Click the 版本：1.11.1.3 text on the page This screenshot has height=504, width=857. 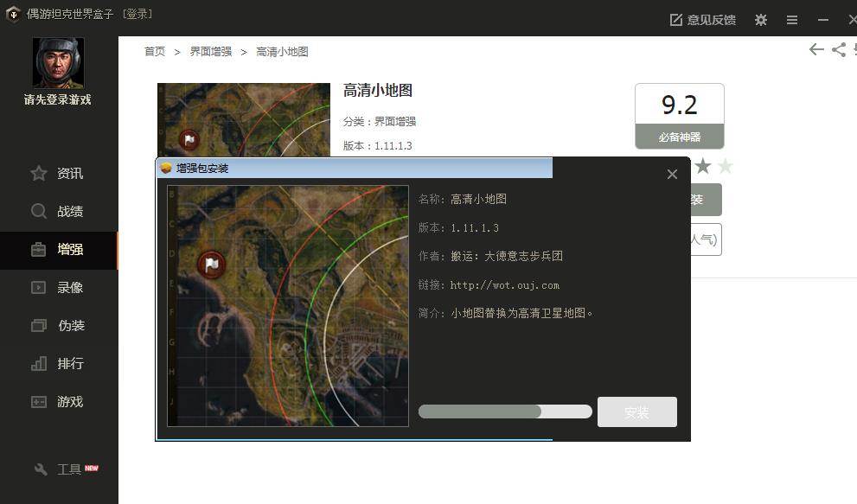point(378,146)
